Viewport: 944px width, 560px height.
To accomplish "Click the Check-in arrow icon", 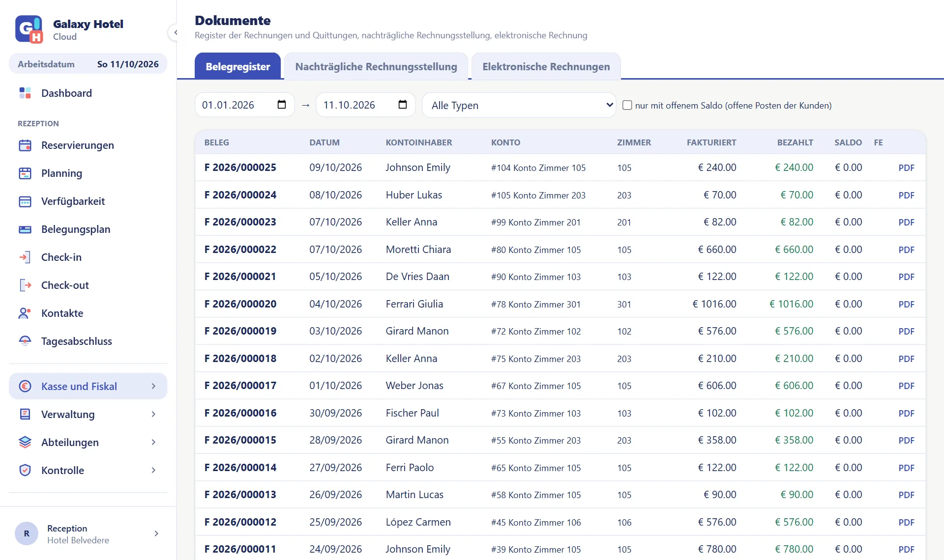I will [x=25, y=257].
